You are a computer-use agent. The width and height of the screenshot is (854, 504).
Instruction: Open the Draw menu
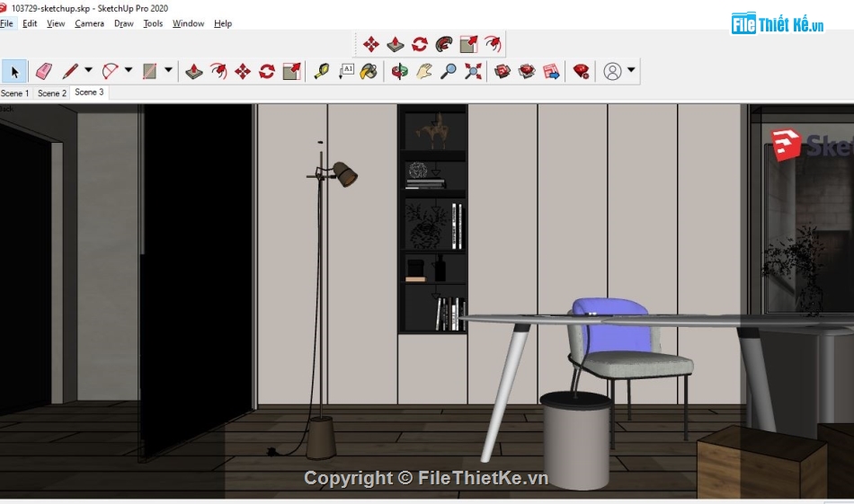tap(124, 23)
